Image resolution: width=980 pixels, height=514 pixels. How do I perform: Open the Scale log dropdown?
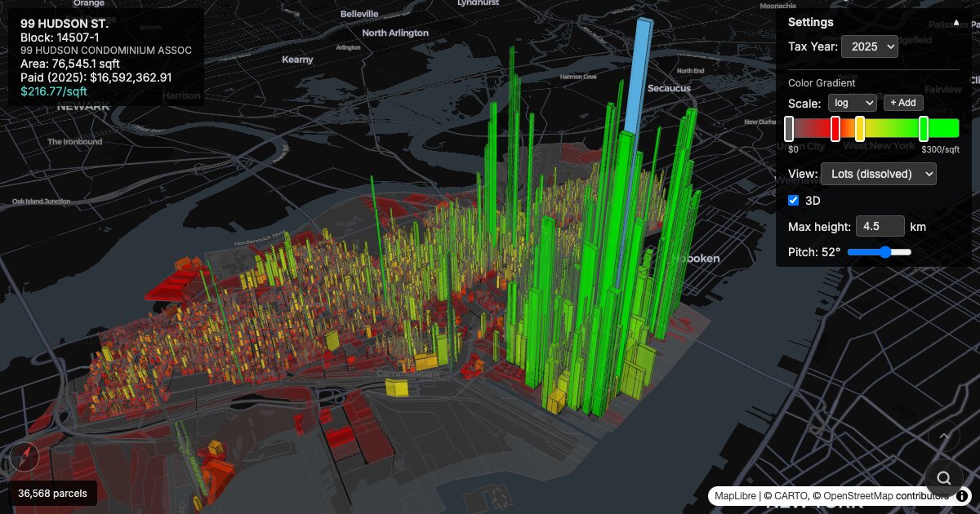852,103
